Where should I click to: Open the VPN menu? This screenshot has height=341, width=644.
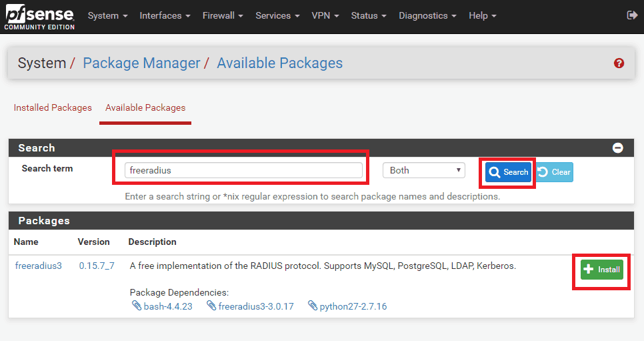click(x=325, y=15)
